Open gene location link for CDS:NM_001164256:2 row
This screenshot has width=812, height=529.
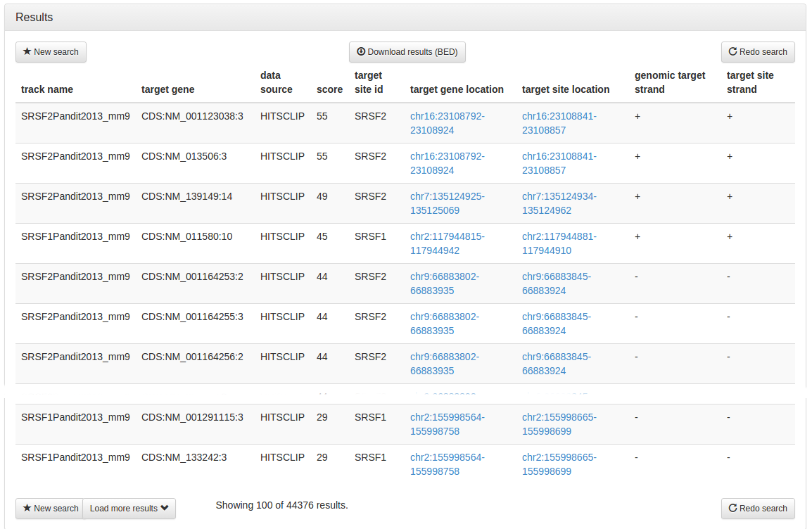coord(445,364)
